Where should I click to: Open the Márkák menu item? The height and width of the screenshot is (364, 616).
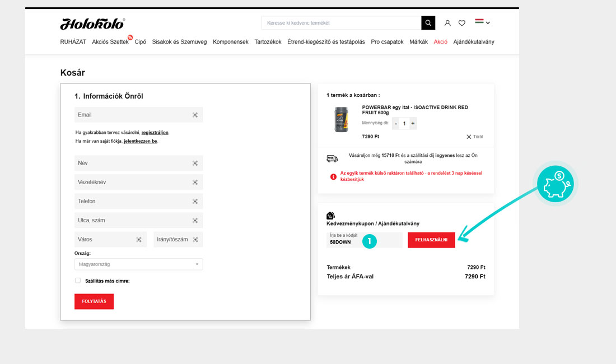[x=418, y=42]
